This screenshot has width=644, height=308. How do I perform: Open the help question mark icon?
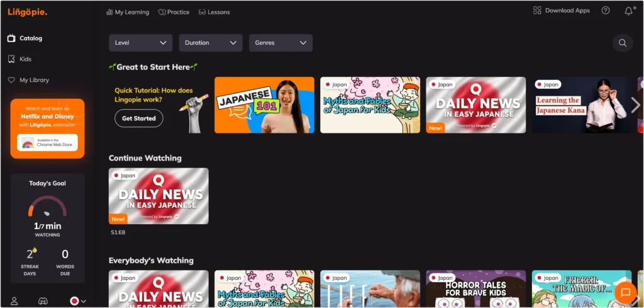(606, 11)
